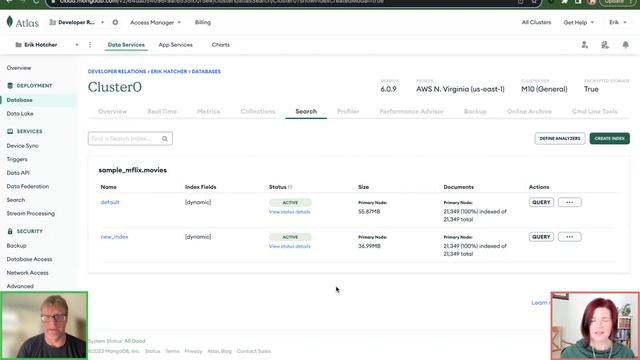Open the Get Help dropdown
The height and width of the screenshot is (360, 640).
point(579,22)
